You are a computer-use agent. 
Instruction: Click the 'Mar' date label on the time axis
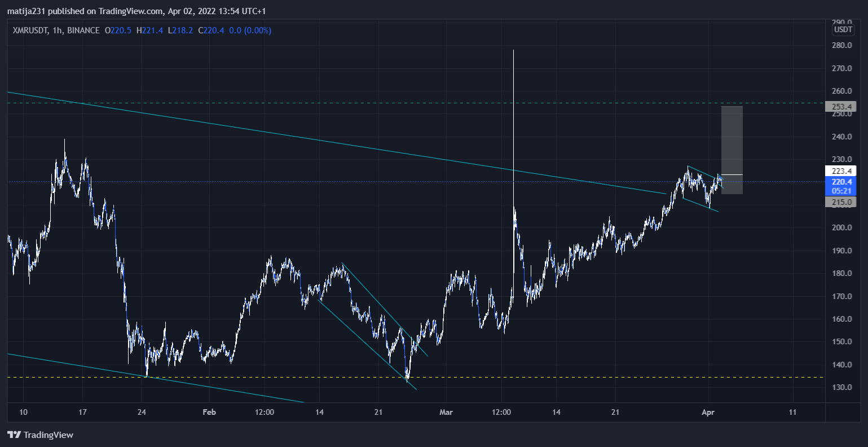tap(446, 412)
